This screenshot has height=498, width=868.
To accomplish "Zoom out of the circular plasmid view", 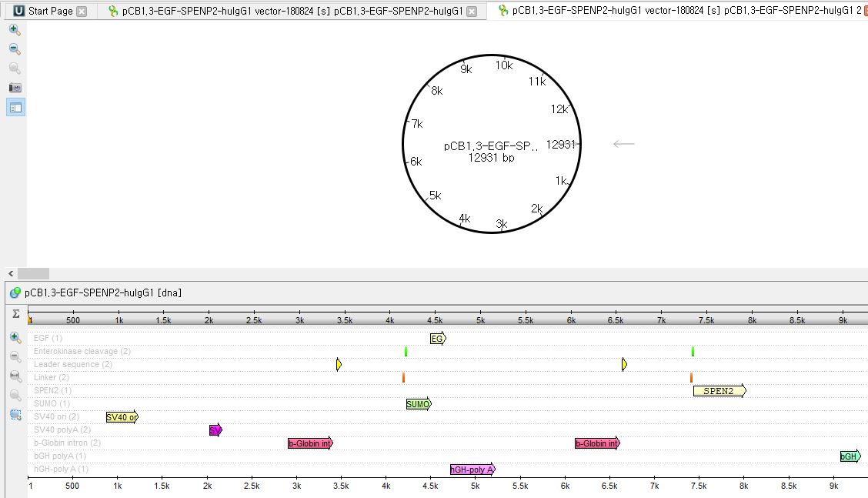I will [15, 48].
